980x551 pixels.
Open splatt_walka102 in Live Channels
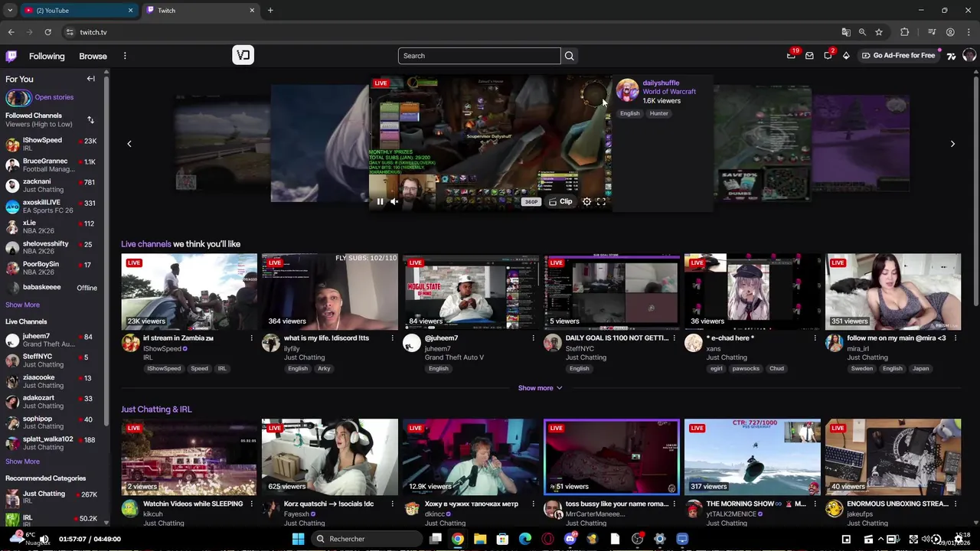click(x=51, y=443)
